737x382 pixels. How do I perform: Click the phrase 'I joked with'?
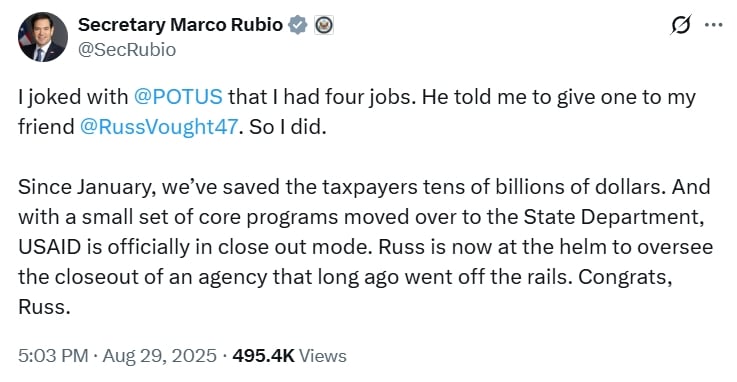click(73, 97)
